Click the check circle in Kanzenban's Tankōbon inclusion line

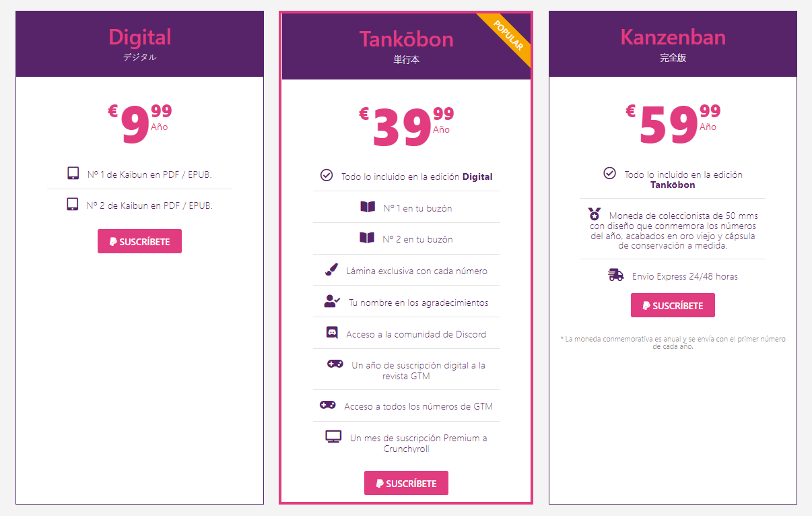609,173
